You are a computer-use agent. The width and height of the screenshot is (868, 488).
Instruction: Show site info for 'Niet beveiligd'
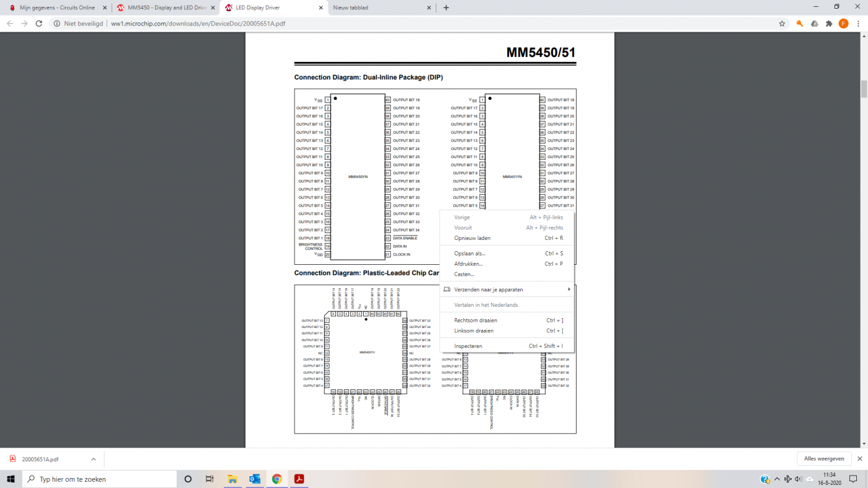coord(78,24)
